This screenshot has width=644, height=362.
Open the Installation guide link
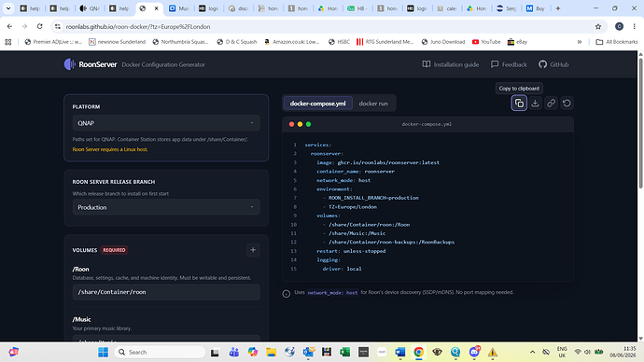click(x=451, y=64)
